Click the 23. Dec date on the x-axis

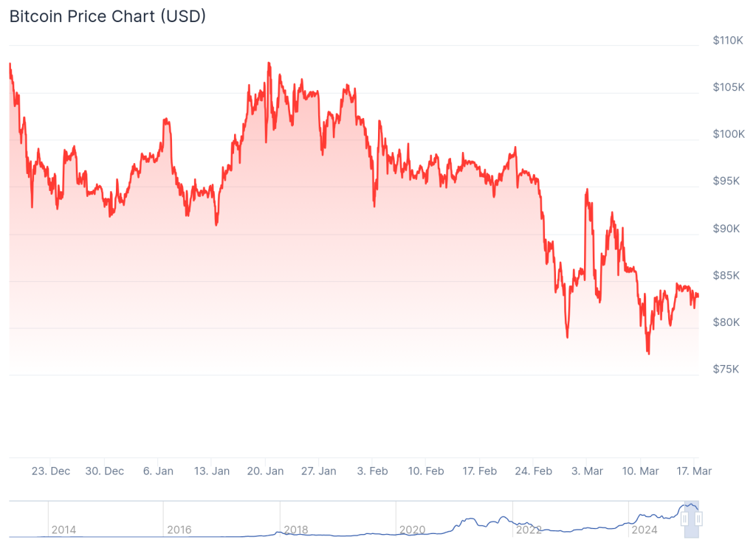51,471
